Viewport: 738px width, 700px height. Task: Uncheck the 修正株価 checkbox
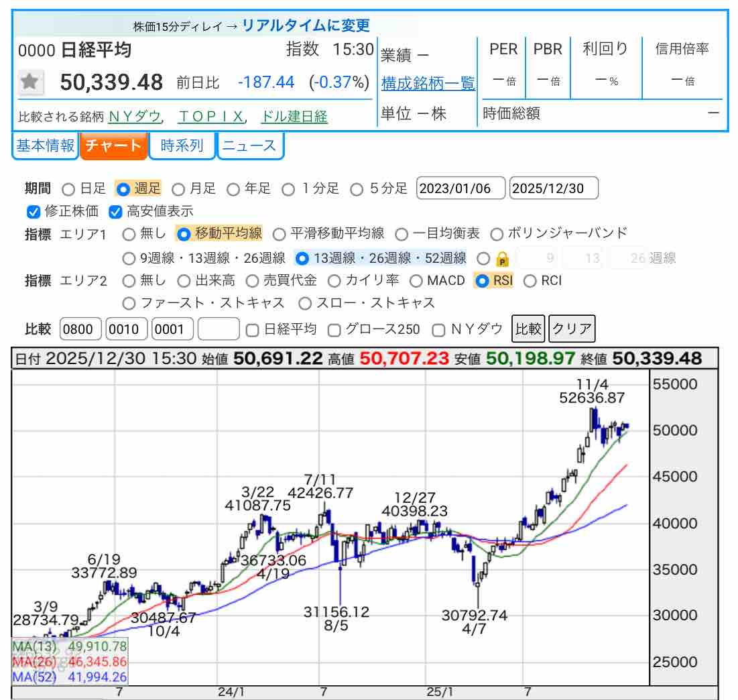coord(34,212)
